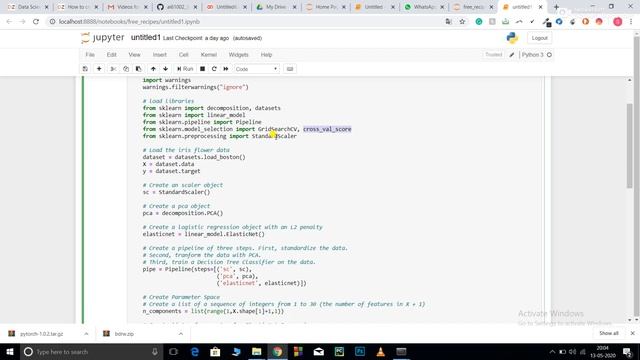Open the Edit menu
This screenshot has height=360, width=640.
[x=111, y=55]
